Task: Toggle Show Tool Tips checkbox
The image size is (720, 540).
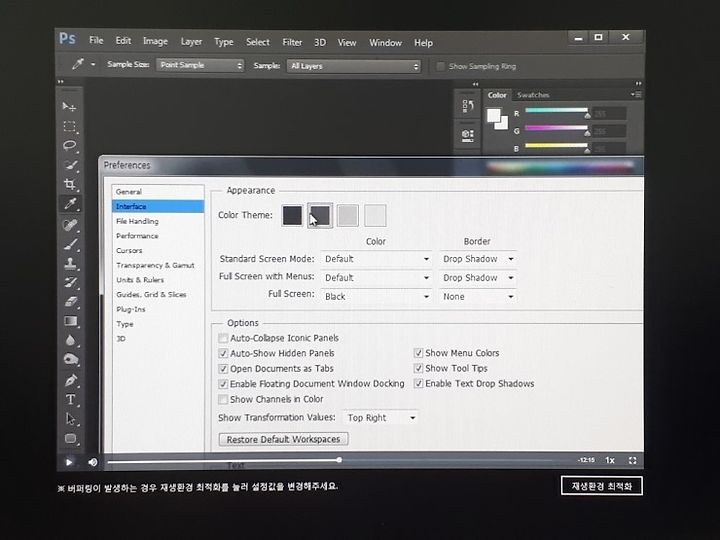Action: click(418, 368)
